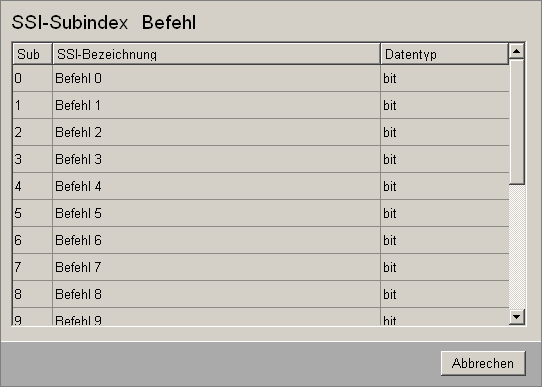Select the Befehl 4 row
Screen dimensions: 542x387
261,186
